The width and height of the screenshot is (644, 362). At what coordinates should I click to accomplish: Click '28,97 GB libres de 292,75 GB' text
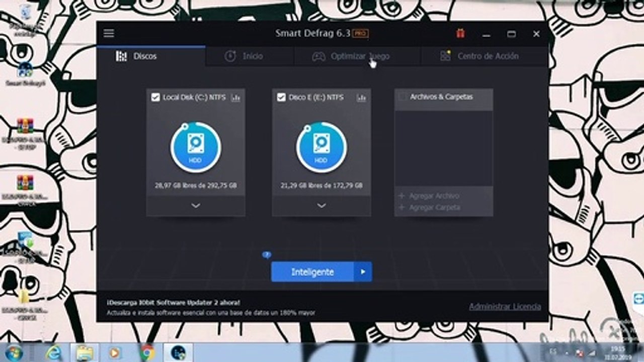click(196, 186)
